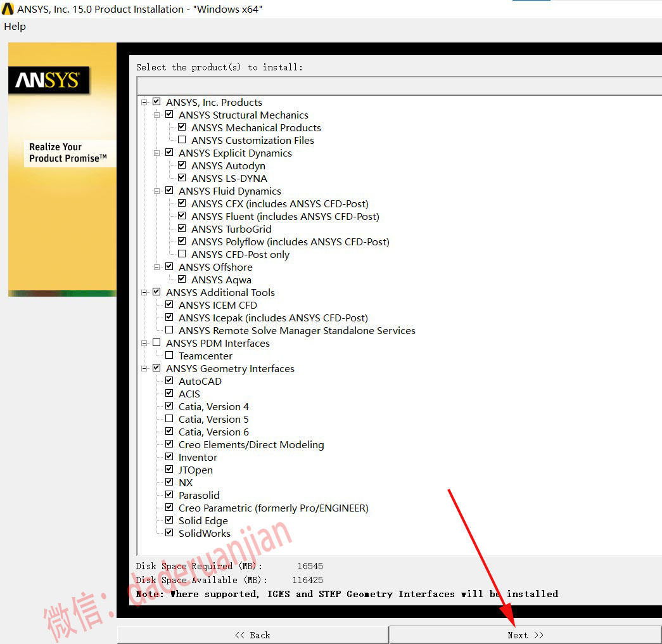Uncheck ANSYS Offshore checkbox

click(x=169, y=267)
